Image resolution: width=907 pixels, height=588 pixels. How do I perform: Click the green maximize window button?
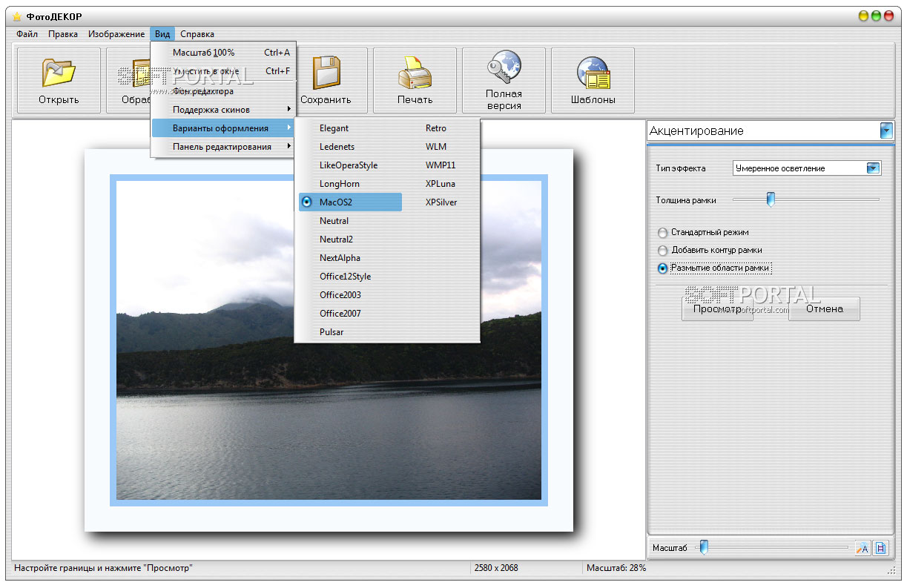pos(876,16)
